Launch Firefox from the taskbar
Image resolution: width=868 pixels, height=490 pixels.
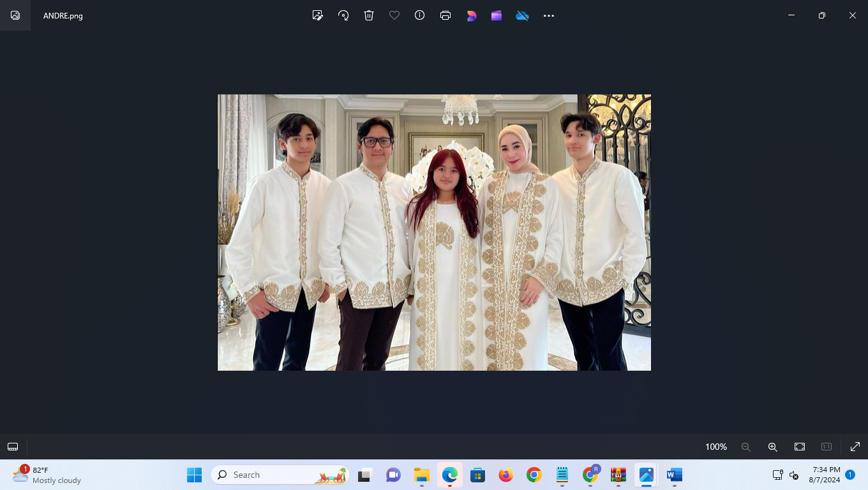pos(505,475)
